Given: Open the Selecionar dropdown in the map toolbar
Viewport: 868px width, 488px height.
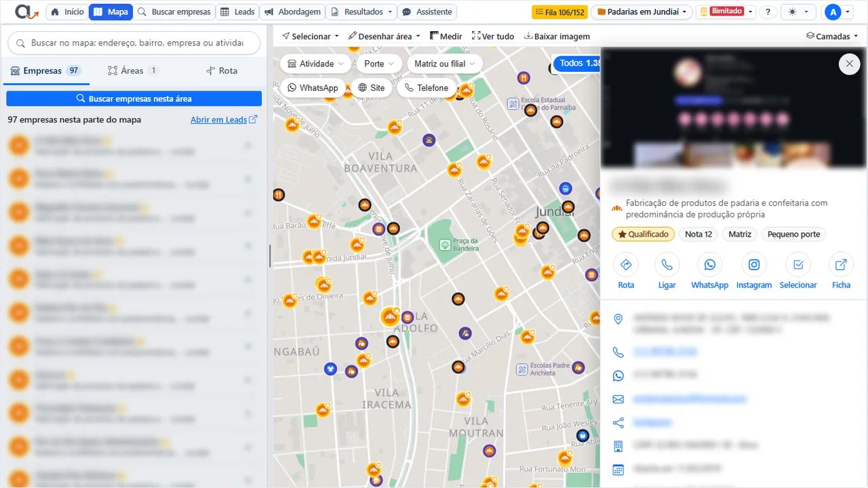Looking at the screenshot, I should tap(311, 36).
